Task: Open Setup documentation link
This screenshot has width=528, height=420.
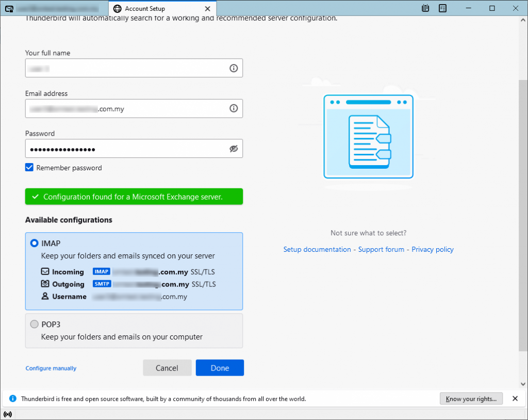Action: click(x=317, y=249)
